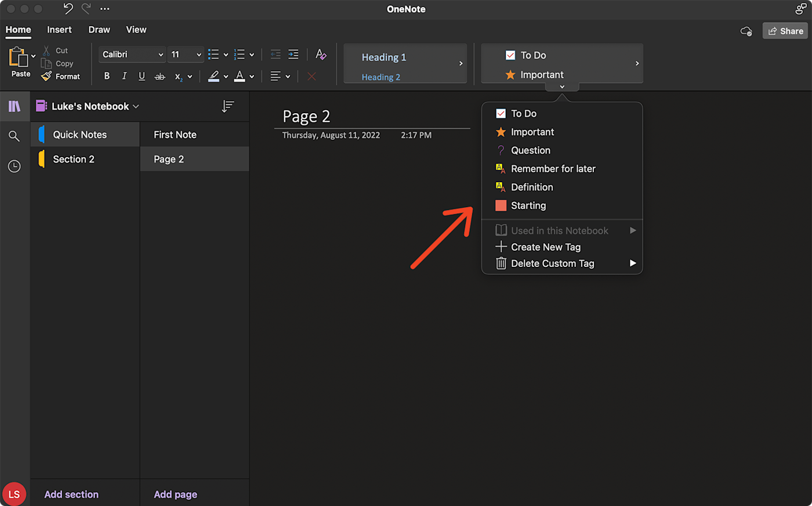Click the undo arrow in title bar
Viewport: 812px width, 506px height.
click(x=68, y=9)
